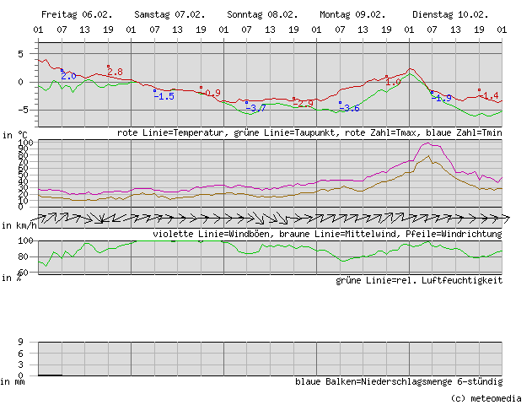Click the red Tmax value -1.4
Image resolution: width=532 pixels, height=405 pixels.
pyautogui.click(x=489, y=95)
